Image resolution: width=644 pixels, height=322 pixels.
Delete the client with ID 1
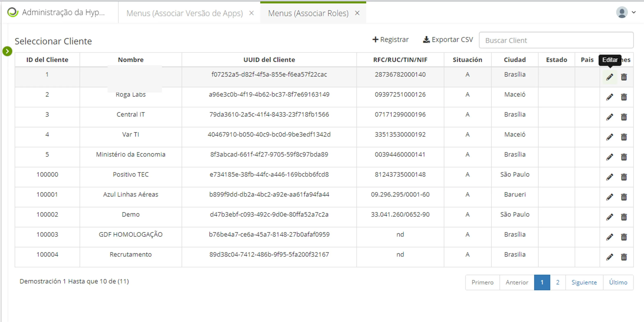point(624,77)
